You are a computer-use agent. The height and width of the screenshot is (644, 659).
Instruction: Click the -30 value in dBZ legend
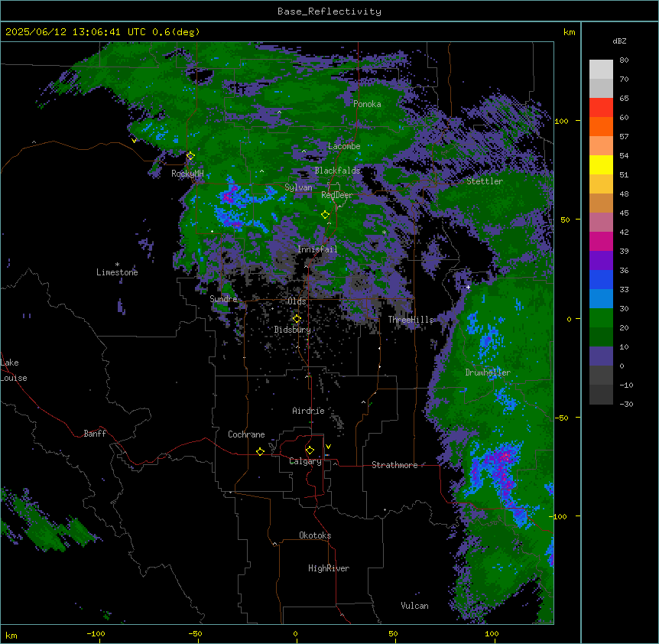626,404
